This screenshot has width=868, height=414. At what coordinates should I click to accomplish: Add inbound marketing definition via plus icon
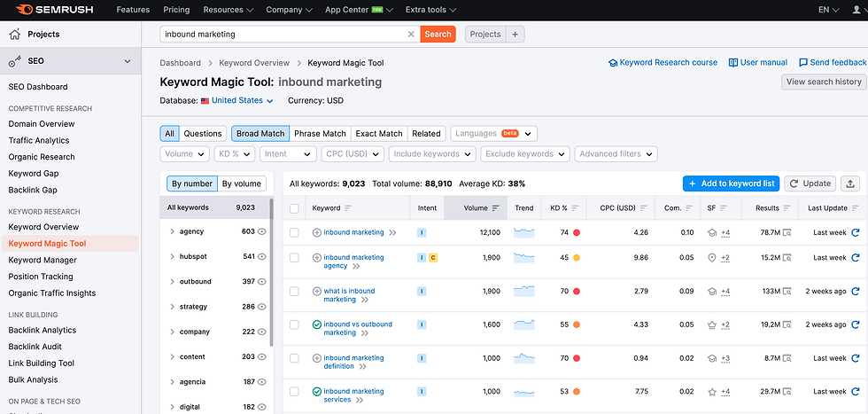[x=317, y=358]
